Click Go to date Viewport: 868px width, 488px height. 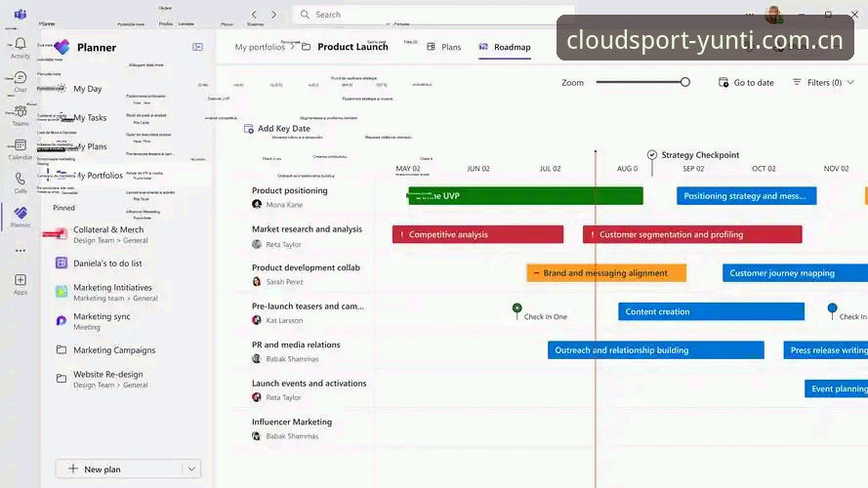pyautogui.click(x=746, y=82)
